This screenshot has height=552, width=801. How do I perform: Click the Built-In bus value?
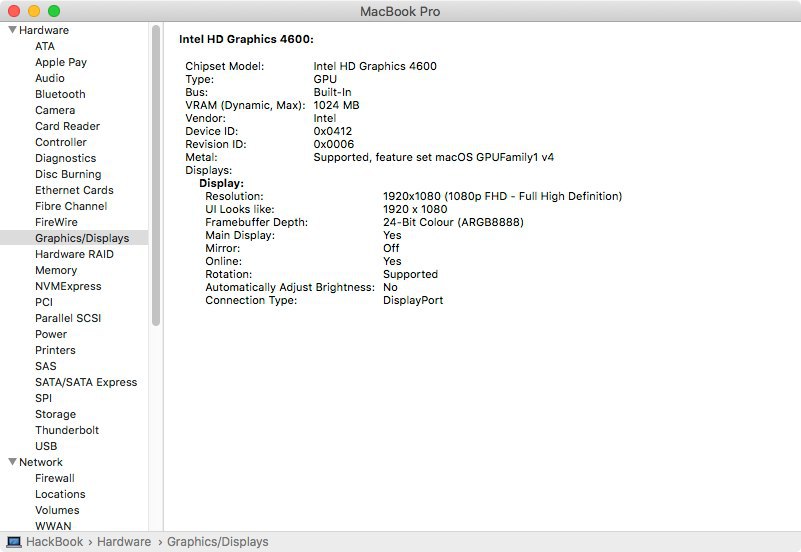(332, 92)
